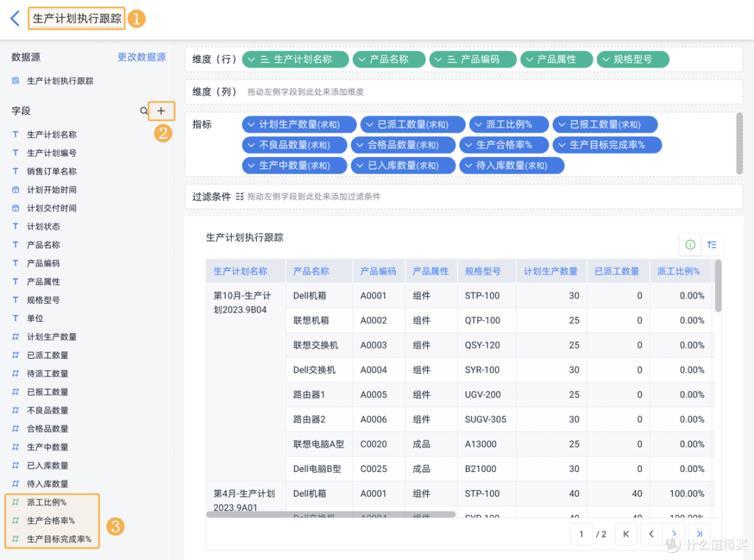Select field 生产计划编号
754x560 pixels.
point(52,153)
